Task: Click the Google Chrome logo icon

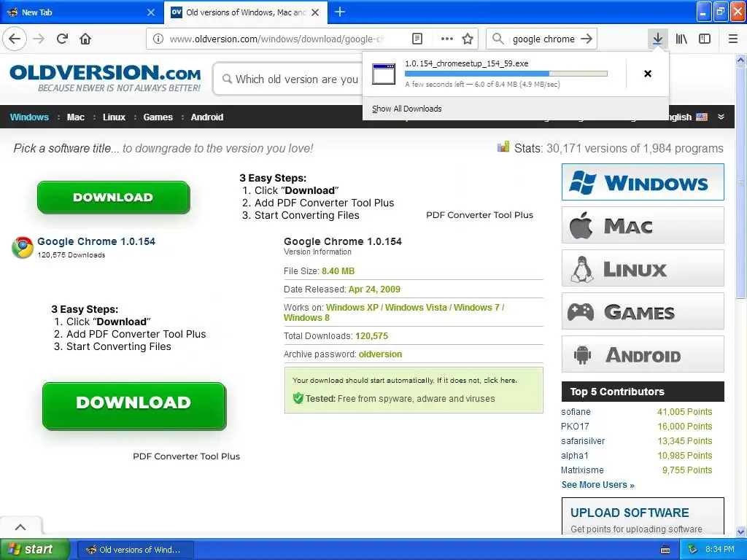Action: [23, 247]
